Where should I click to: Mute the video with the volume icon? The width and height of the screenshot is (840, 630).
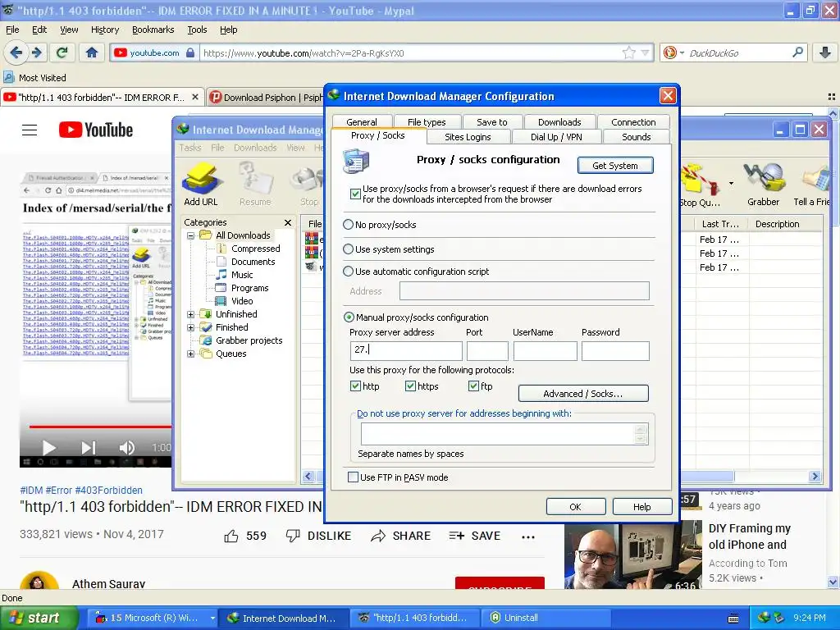127,448
